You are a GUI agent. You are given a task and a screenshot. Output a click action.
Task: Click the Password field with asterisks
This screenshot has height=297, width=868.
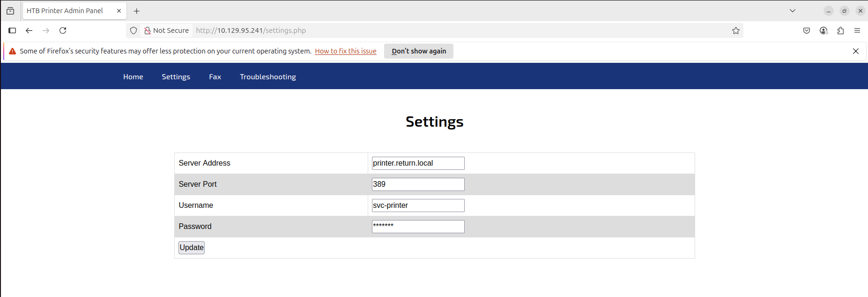(418, 227)
